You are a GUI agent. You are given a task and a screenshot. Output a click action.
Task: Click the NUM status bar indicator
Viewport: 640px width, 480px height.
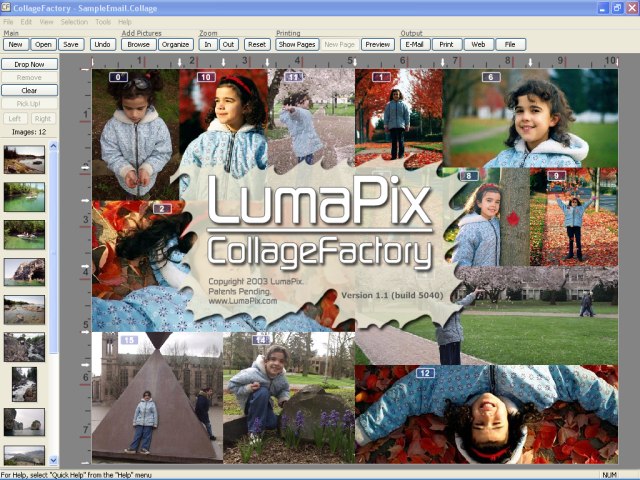pyautogui.click(x=609, y=475)
